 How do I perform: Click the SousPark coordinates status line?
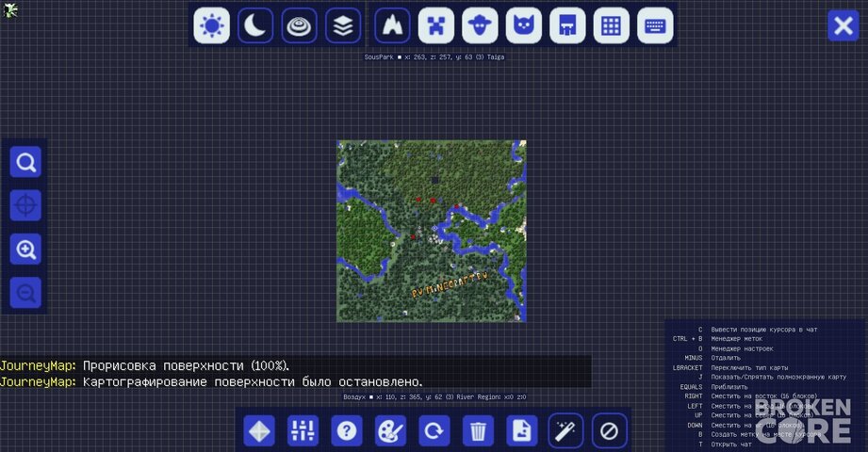(434, 57)
